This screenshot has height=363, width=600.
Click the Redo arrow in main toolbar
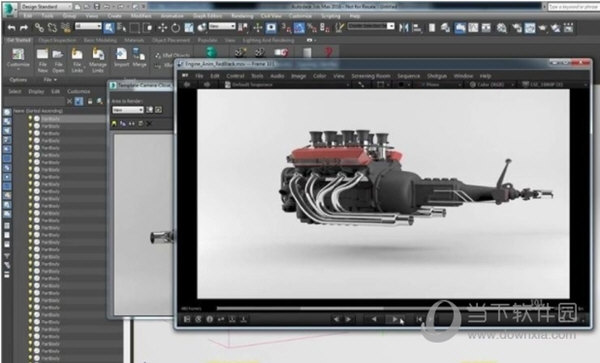tap(24, 28)
